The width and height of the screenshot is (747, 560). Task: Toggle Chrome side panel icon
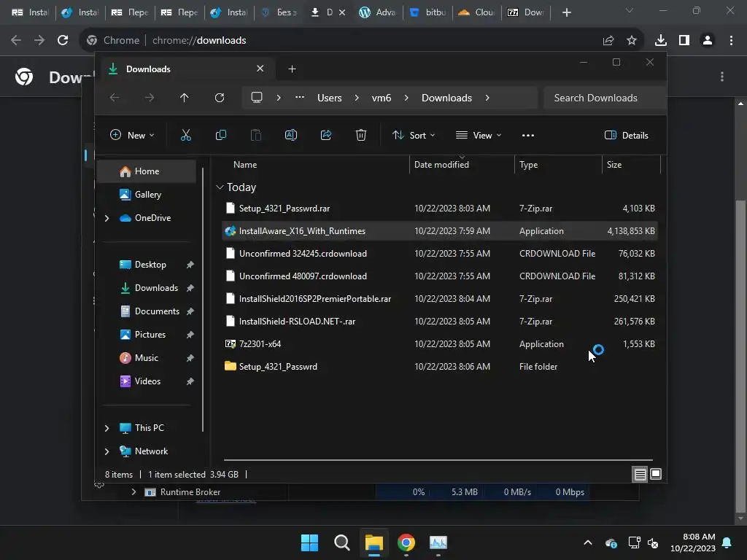pos(684,41)
